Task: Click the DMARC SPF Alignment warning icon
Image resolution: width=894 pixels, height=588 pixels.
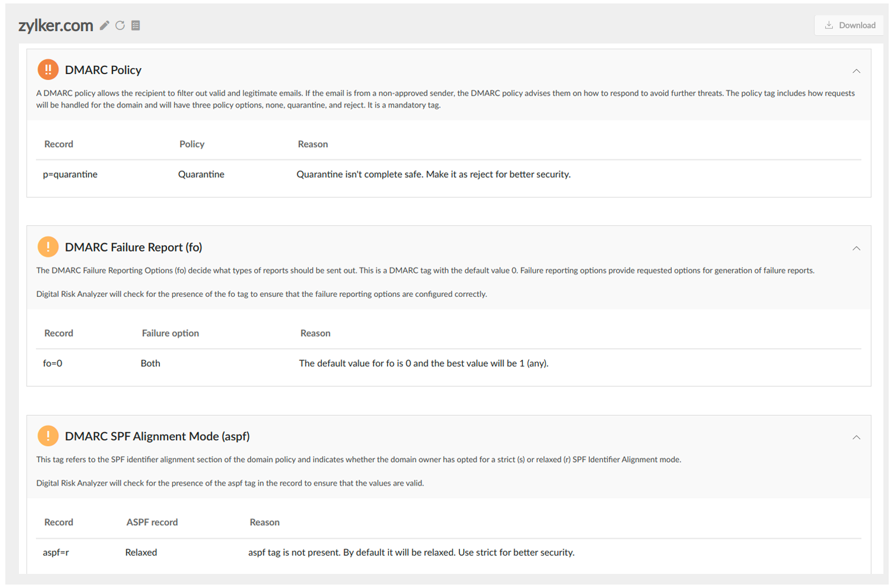Action: 48,436
